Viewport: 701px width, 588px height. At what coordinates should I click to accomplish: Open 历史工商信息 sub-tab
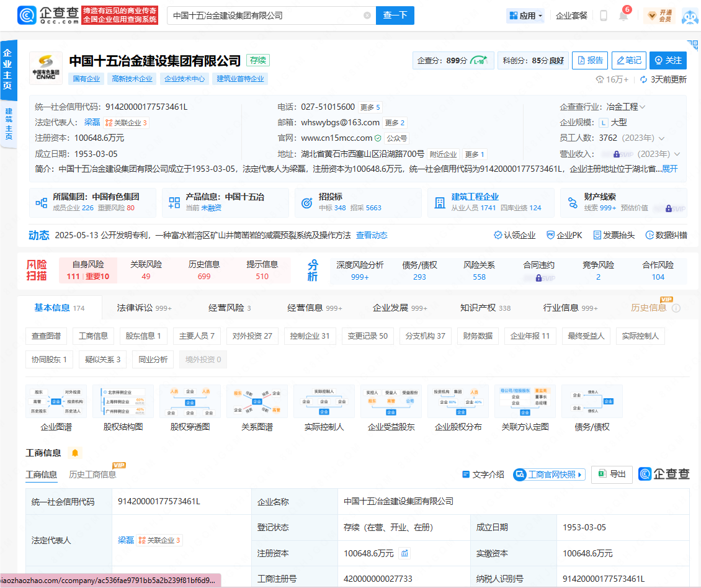[x=92, y=474]
